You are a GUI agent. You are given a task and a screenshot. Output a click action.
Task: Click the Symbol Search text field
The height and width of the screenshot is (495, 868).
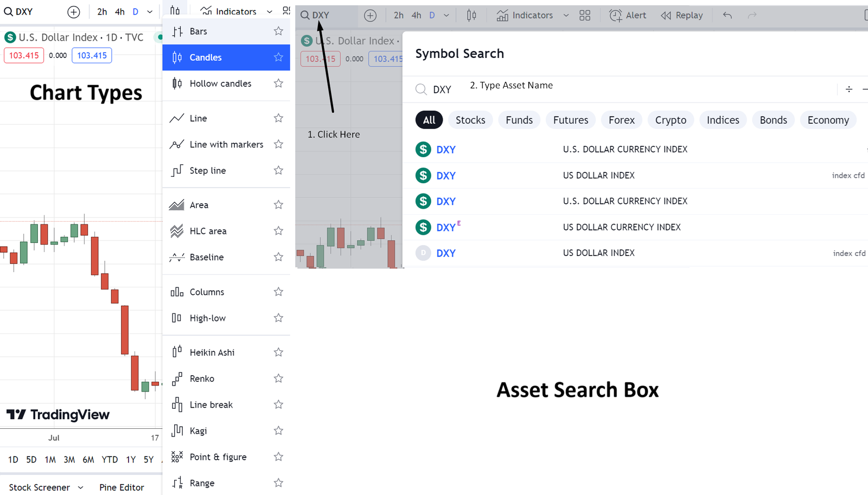click(624, 89)
